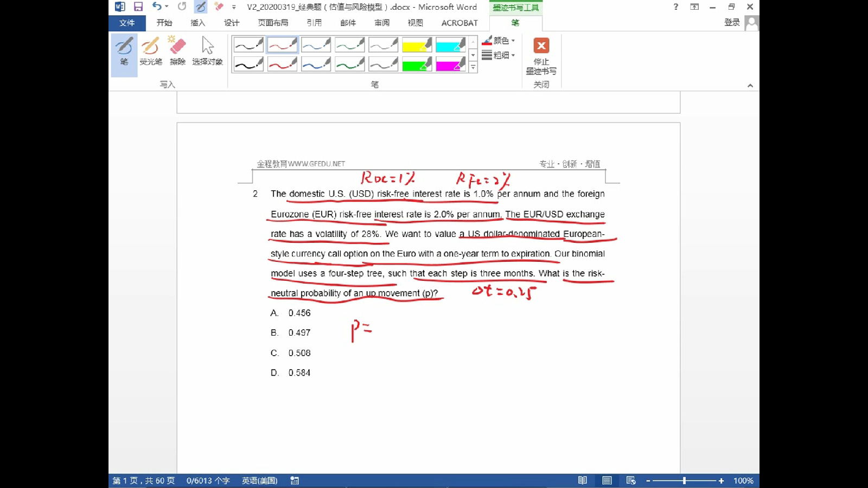The width and height of the screenshot is (868, 488).
Task: Click the Sign in (登录) link
Action: pos(732,22)
